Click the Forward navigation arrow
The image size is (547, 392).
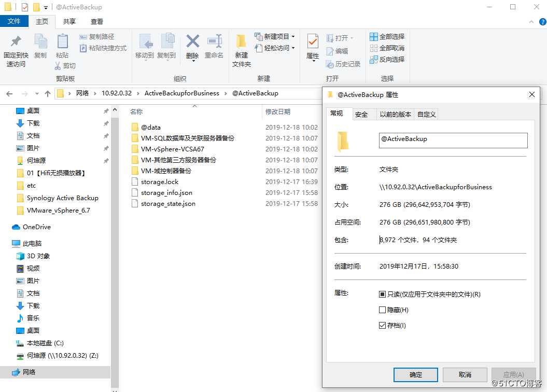(x=24, y=93)
